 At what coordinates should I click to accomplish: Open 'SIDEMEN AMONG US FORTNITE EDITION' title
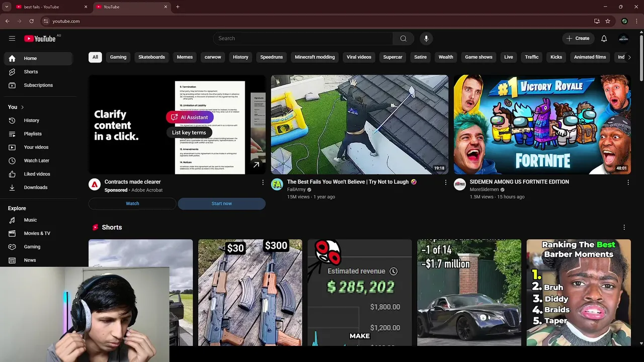tap(519, 182)
